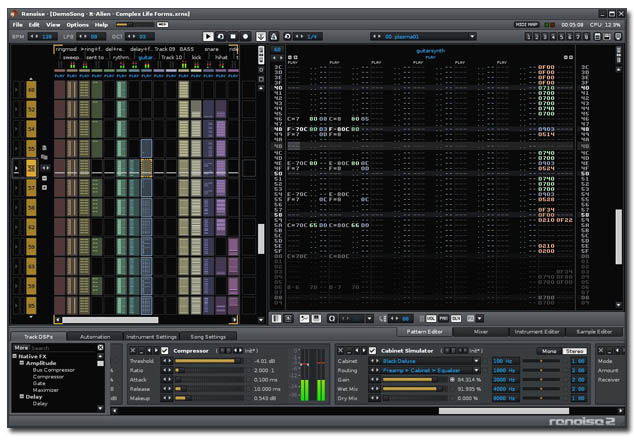634x446 pixels.
Task: Clear the DSP search with the X icon
Action: point(100,347)
